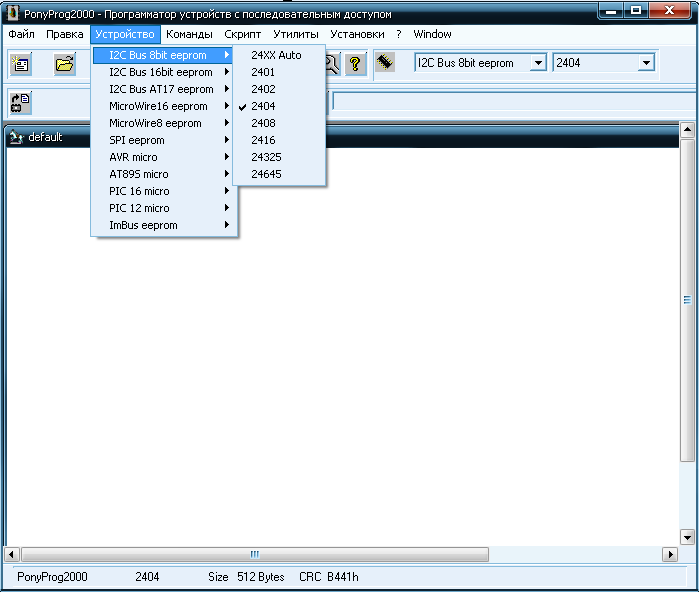This screenshot has height=592, width=699.
Task: Expand SPI eeprom submenu
Action: click(163, 140)
